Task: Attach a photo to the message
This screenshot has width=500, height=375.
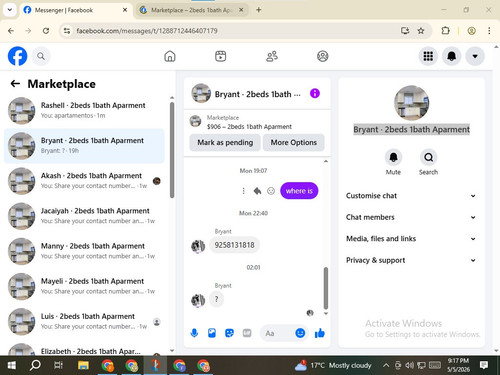Action: pyautogui.click(x=212, y=333)
